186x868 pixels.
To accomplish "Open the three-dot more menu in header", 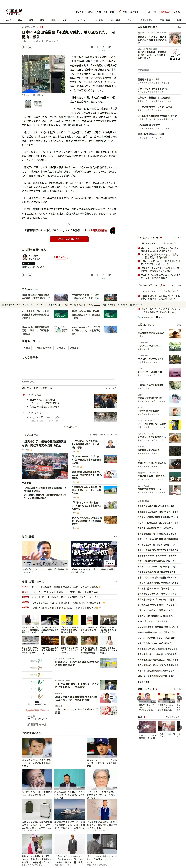I will (142, 12).
